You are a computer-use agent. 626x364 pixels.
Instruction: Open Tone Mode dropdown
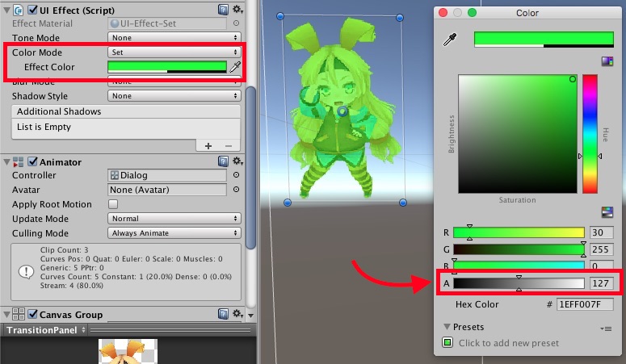coord(174,37)
